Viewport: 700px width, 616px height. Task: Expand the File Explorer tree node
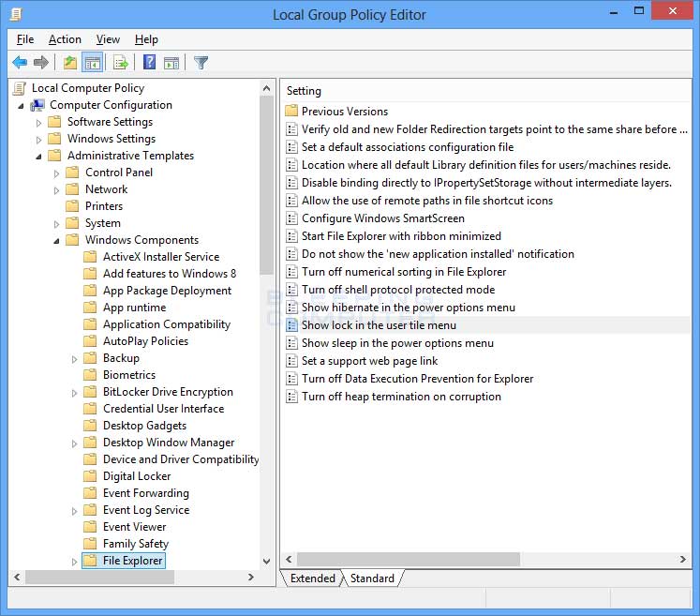tap(75, 562)
